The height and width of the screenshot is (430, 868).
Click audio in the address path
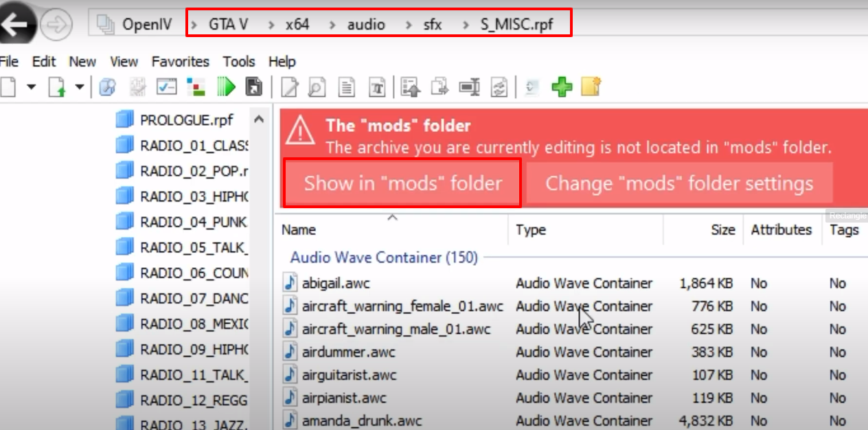[366, 25]
